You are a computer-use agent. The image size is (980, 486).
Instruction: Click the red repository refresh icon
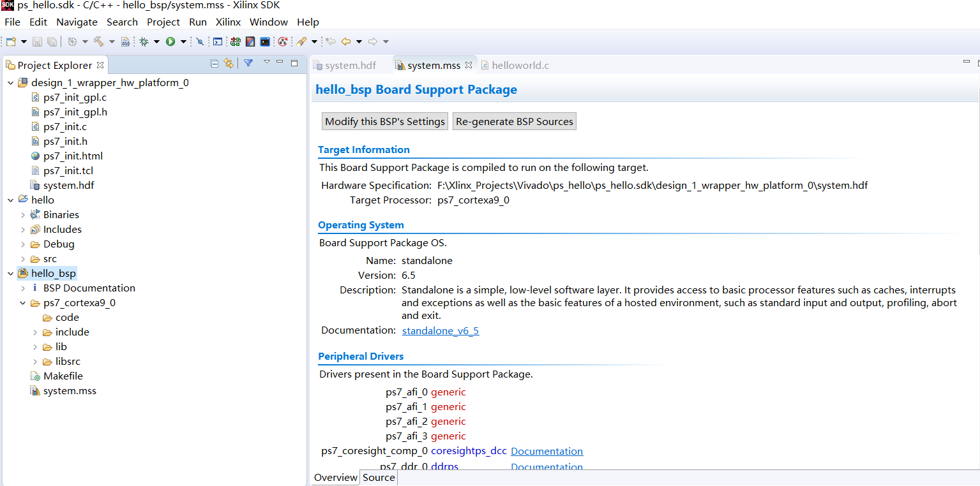pyautogui.click(x=283, y=41)
